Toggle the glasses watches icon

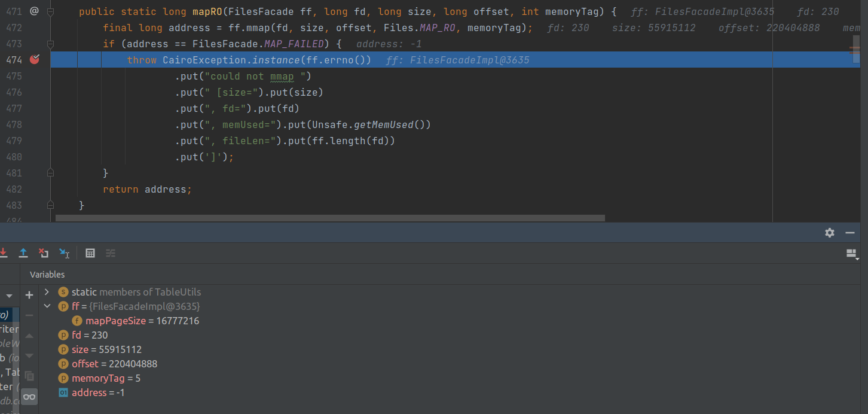(29, 396)
